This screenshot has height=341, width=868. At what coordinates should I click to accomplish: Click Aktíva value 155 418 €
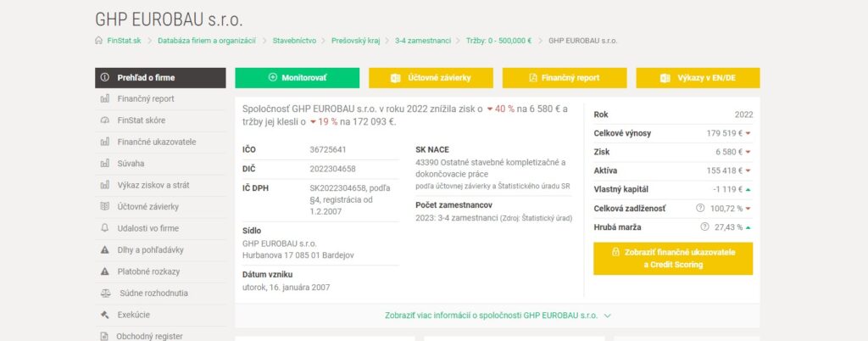click(x=725, y=170)
